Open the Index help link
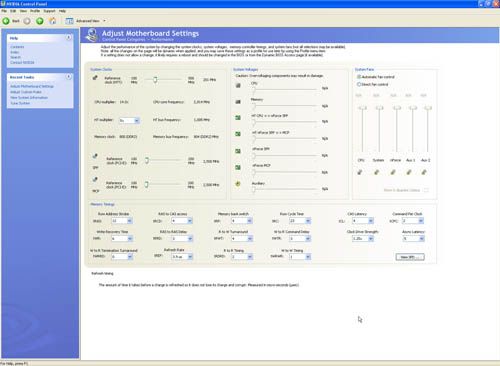The image size is (500, 366). pyautogui.click(x=15, y=52)
